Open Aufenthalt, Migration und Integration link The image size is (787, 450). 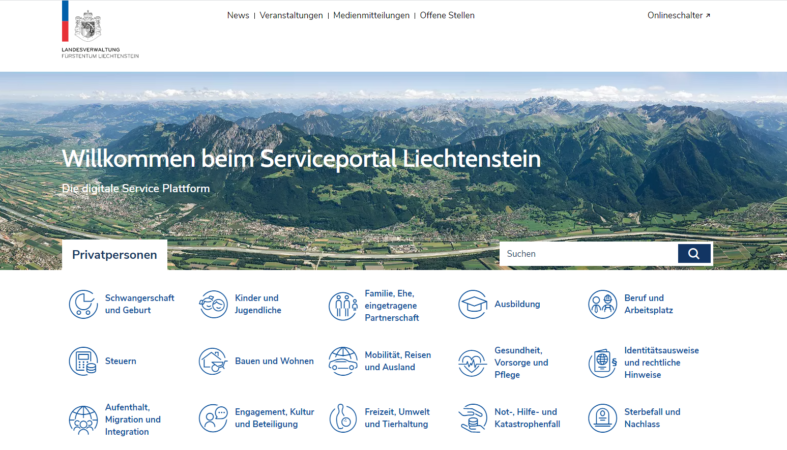[x=133, y=419]
